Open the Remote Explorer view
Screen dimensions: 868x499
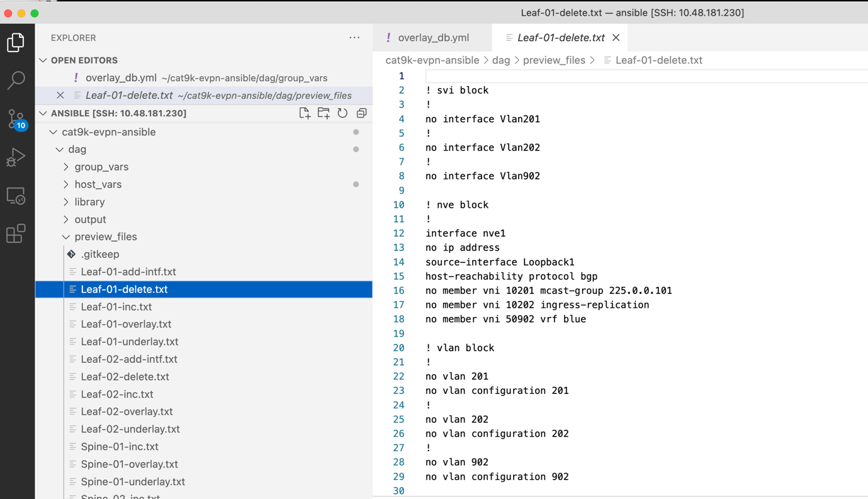(16, 196)
